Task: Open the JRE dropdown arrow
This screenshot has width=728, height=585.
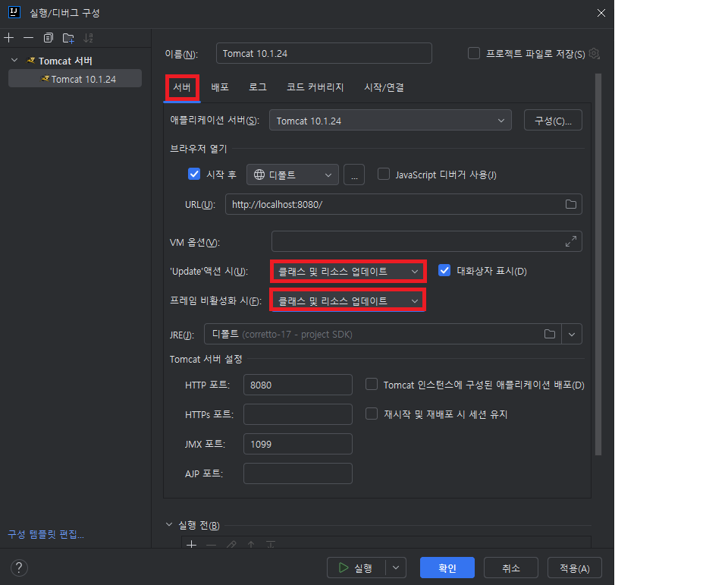Action: click(x=572, y=334)
